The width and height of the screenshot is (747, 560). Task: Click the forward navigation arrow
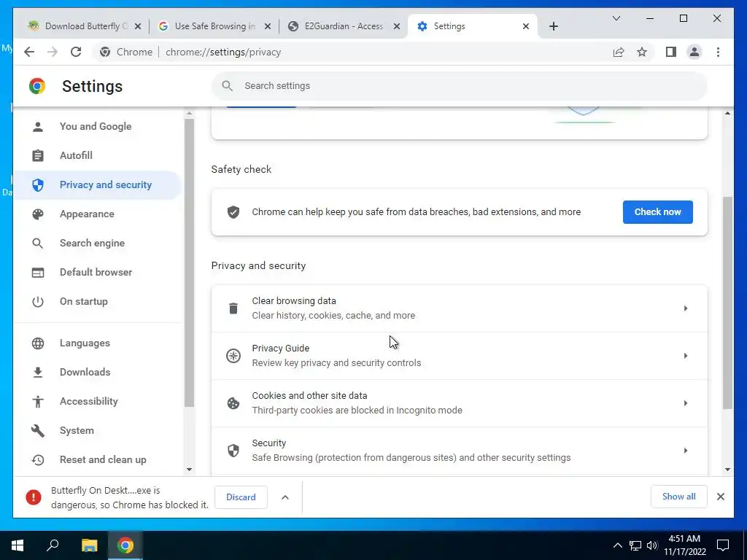coord(53,52)
